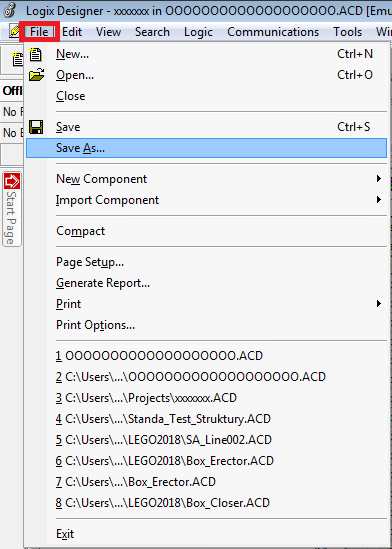
Task: Open the Edit menu
Action: (x=72, y=32)
